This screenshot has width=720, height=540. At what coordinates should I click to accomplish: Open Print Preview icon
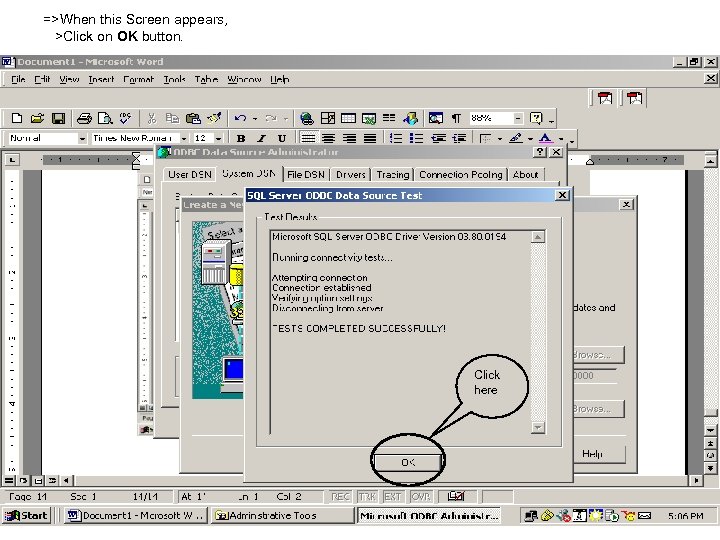click(105, 118)
